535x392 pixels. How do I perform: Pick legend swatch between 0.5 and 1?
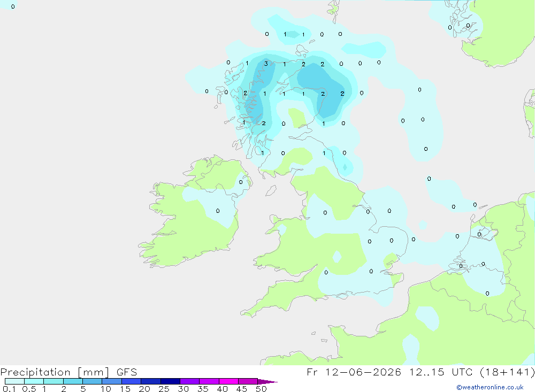[x=34, y=381]
